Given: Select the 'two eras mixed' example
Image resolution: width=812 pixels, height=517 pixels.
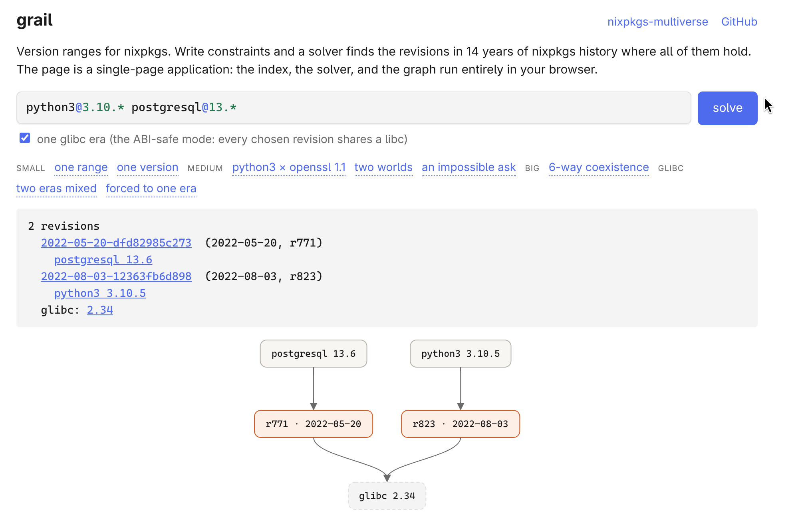Looking at the screenshot, I should pyautogui.click(x=56, y=189).
